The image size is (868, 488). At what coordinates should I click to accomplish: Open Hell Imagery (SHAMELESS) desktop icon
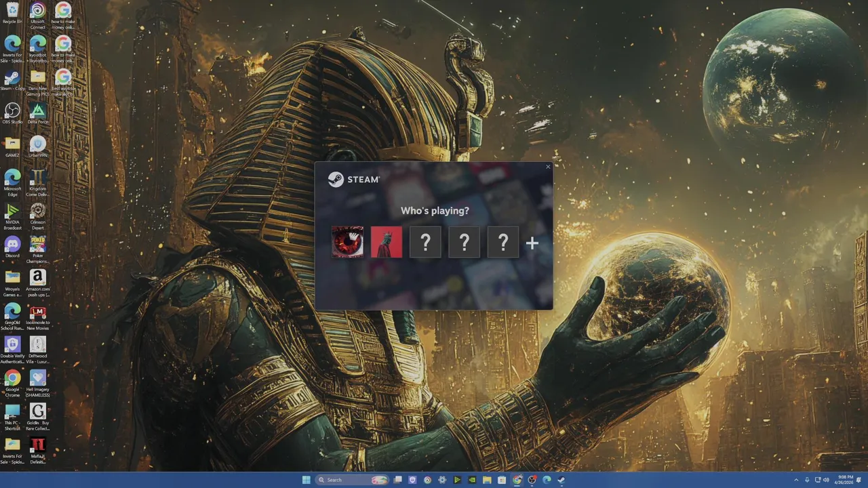(38, 383)
